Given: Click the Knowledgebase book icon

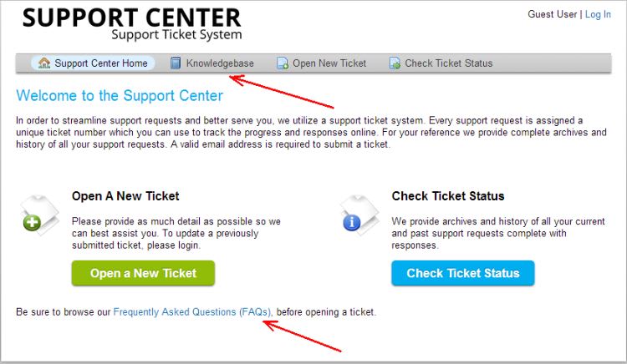Looking at the screenshot, I should click(176, 63).
